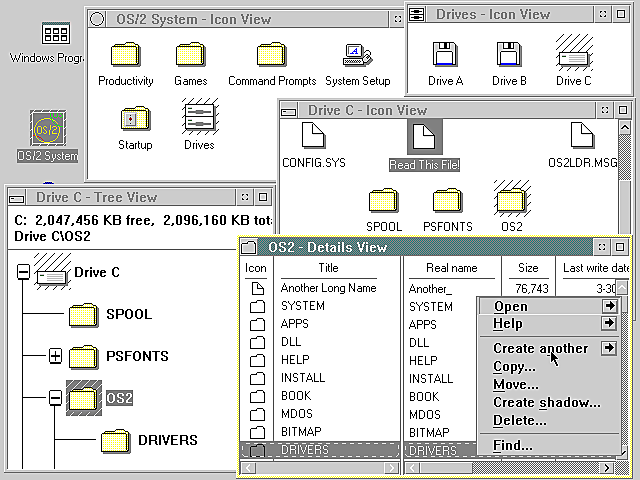Choose Find... from the context menu
Image resolution: width=640 pixels, height=480 pixels.
click(513, 445)
